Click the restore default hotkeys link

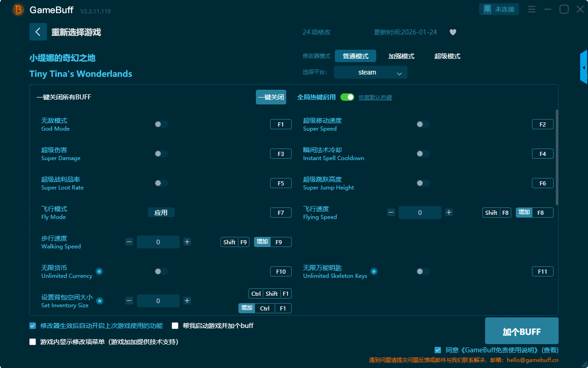(375, 98)
